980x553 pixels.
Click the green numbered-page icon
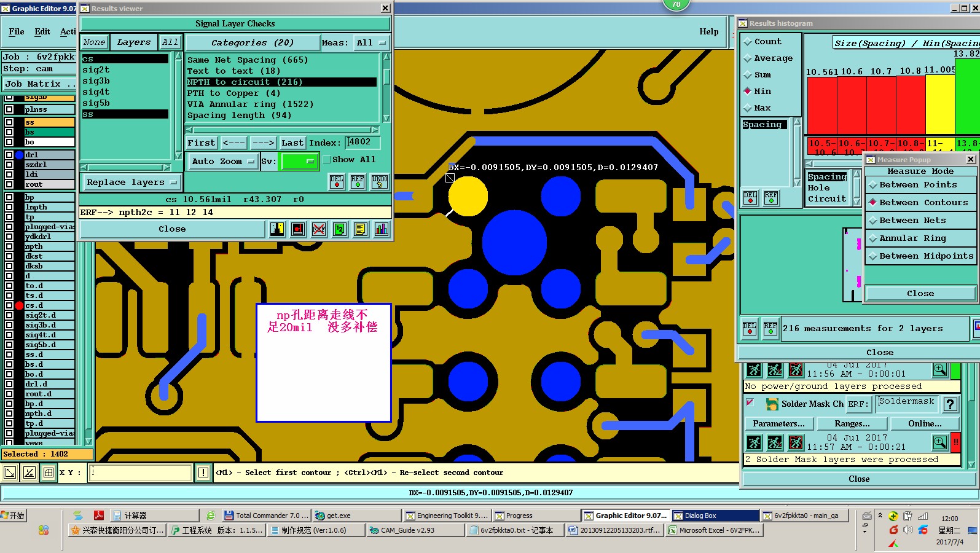(340, 229)
